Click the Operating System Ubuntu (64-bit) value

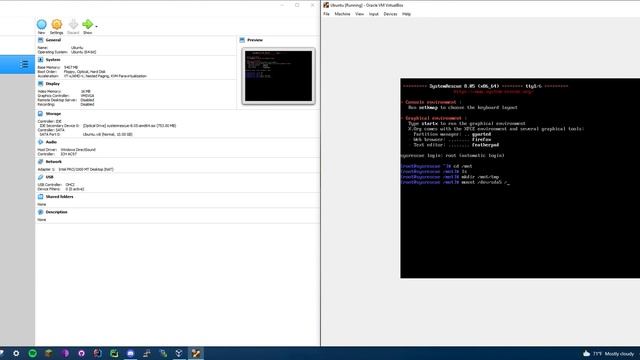[83, 52]
